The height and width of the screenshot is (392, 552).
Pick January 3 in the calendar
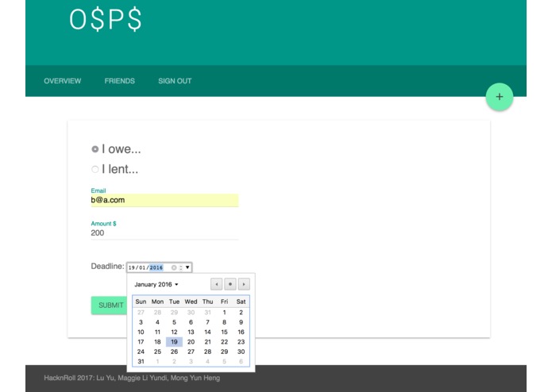pyautogui.click(x=141, y=322)
